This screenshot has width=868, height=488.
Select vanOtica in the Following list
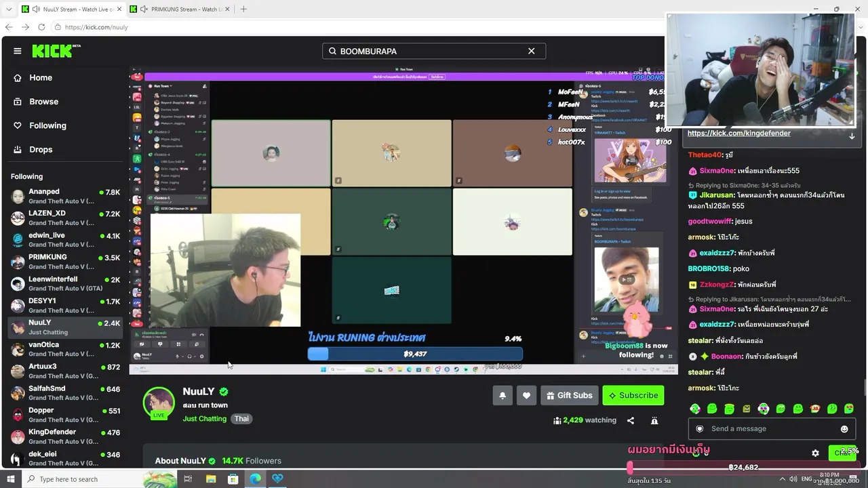pyautogui.click(x=65, y=349)
